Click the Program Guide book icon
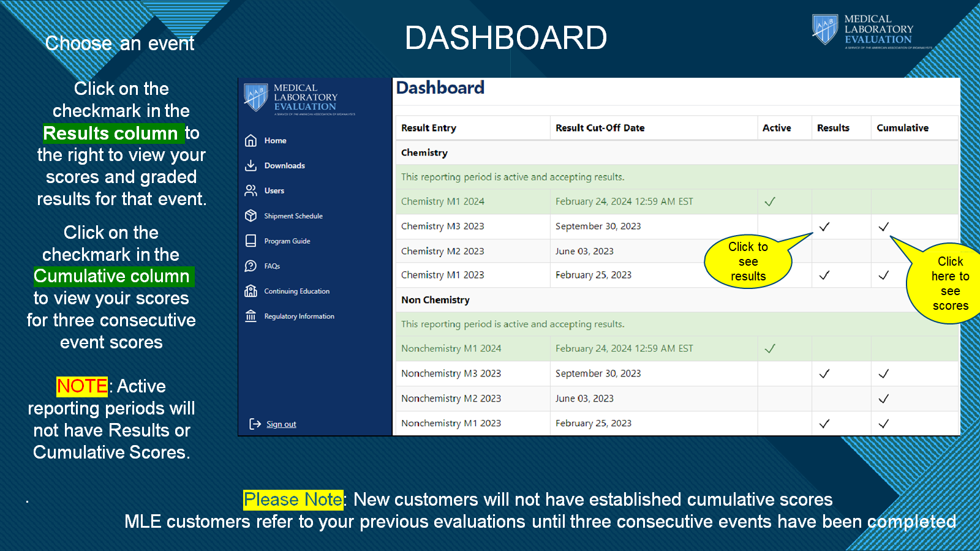The image size is (980, 551). [x=251, y=241]
